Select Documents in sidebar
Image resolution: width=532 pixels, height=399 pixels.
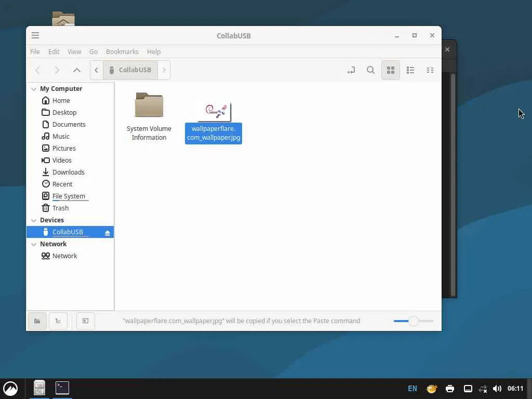(x=70, y=125)
